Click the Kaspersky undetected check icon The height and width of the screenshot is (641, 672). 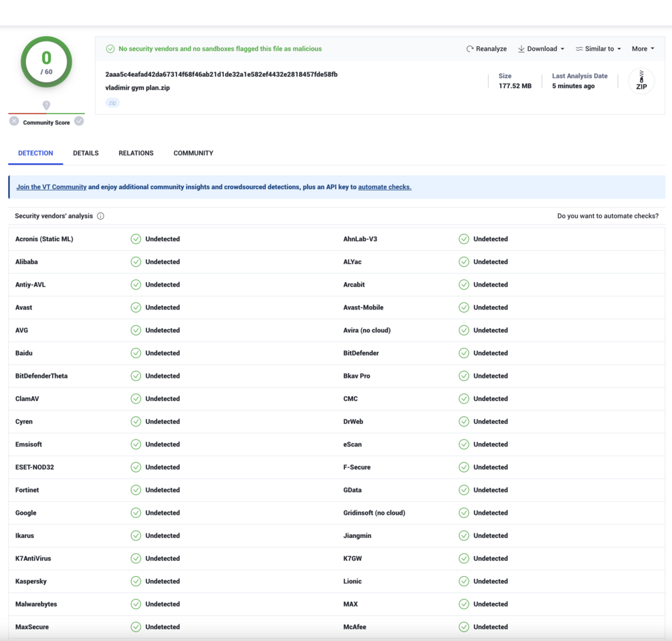coord(136,582)
